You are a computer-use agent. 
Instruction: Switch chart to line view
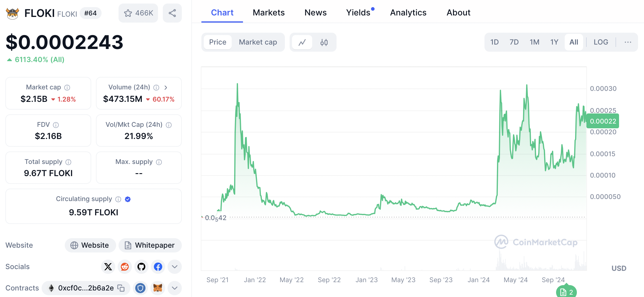(302, 42)
